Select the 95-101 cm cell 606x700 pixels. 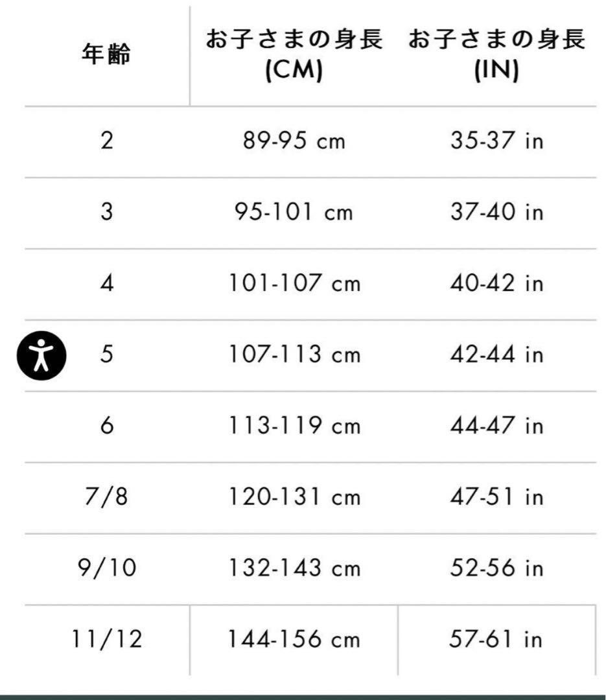click(x=294, y=211)
